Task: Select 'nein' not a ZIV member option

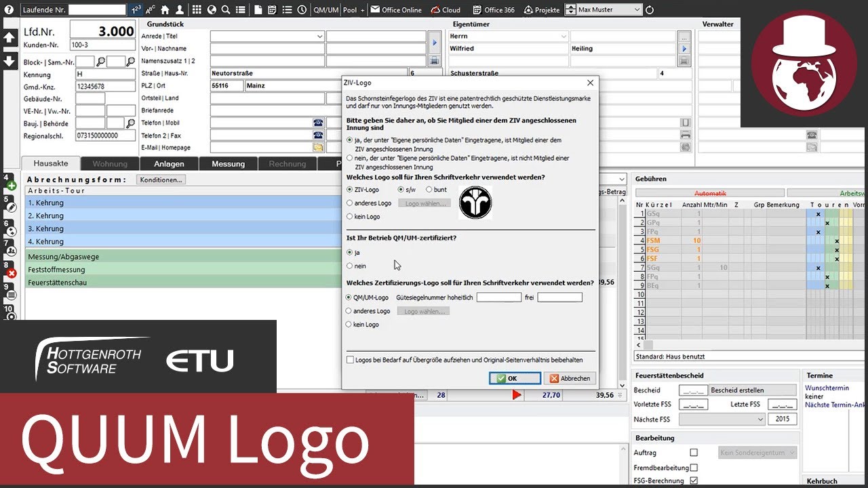Action: tap(349, 158)
